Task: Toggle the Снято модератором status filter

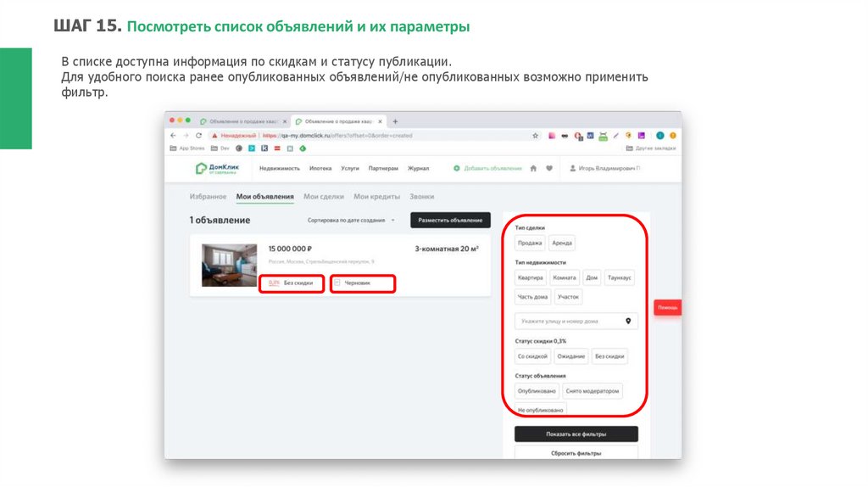Action: (x=593, y=391)
